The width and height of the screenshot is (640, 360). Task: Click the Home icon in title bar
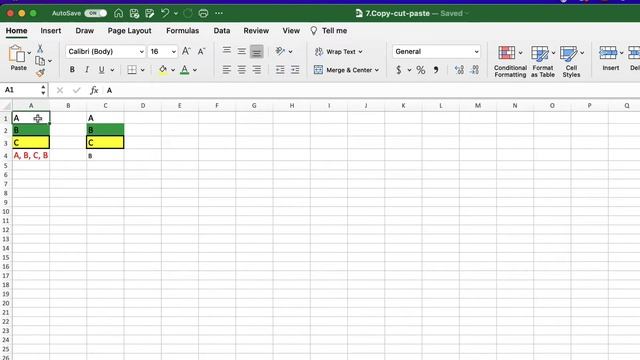(x=118, y=13)
